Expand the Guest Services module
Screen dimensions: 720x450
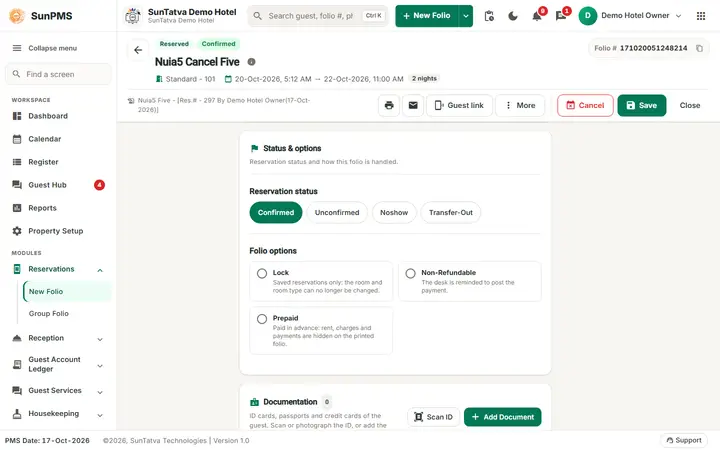click(100, 392)
